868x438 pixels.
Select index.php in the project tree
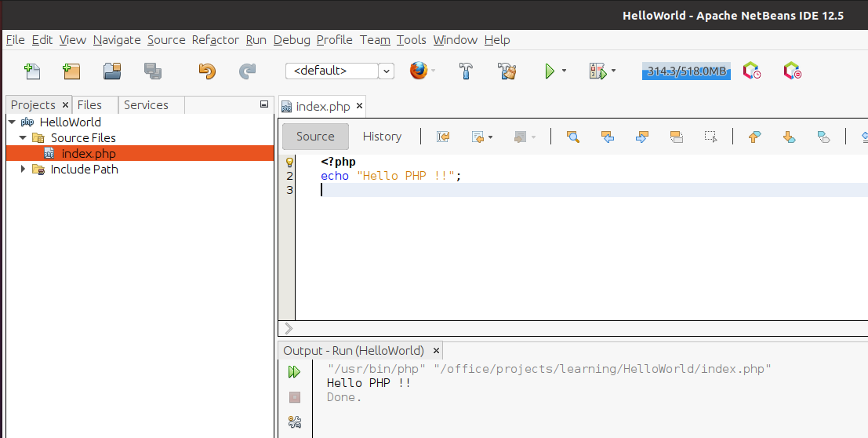point(140,154)
